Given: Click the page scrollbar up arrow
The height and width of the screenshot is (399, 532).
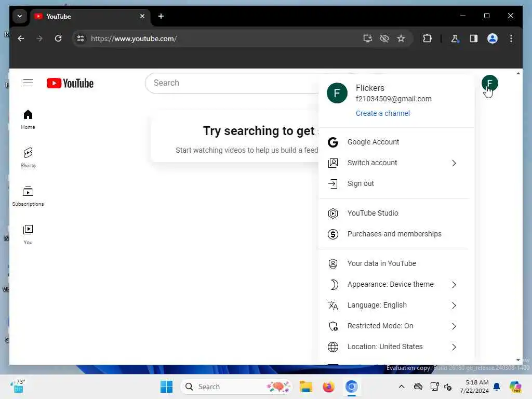Looking at the screenshot, I should [518, 73].
